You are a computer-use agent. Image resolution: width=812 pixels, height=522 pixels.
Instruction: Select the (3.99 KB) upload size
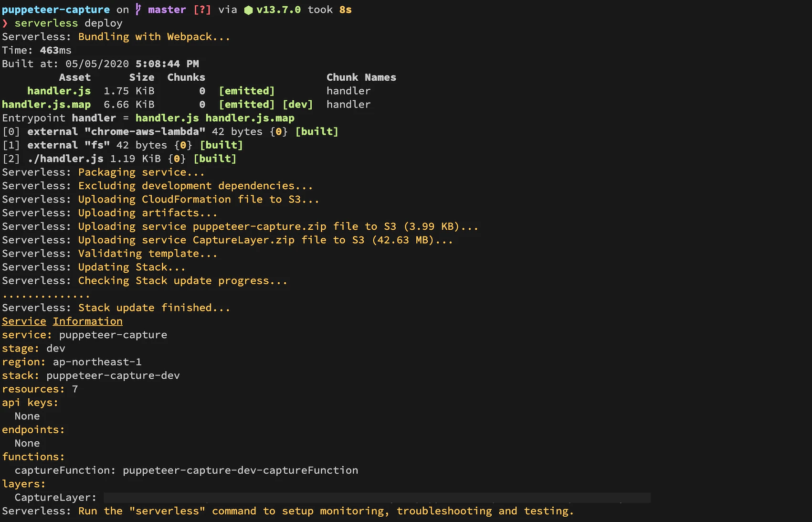click(x=432, y=226)
